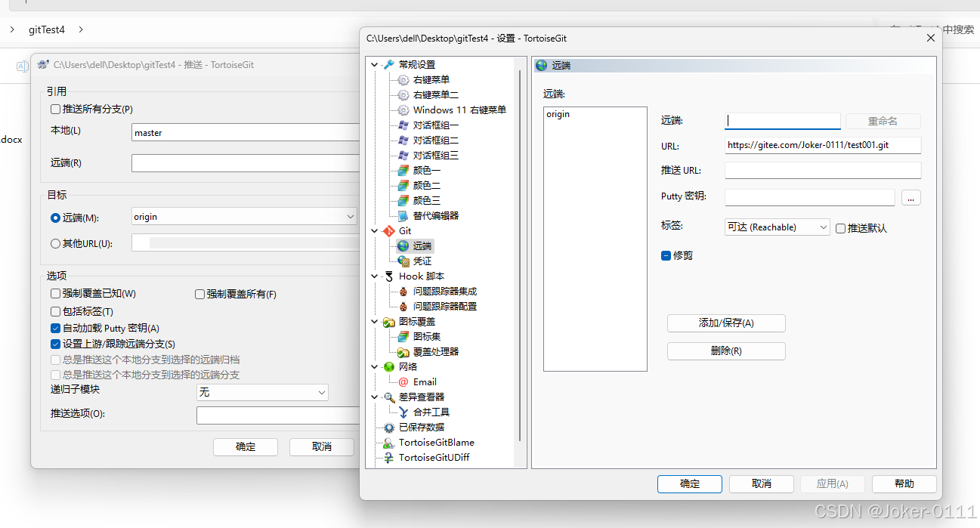Select the 替代编辑器 editor settings icon
Viewport: 980px width, 528px height.
(403, 215)
